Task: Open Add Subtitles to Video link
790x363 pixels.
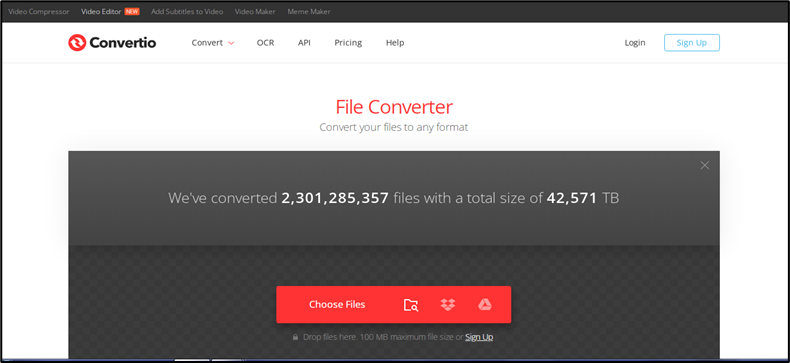Action: pyautogui.click(x=187, y=11)
